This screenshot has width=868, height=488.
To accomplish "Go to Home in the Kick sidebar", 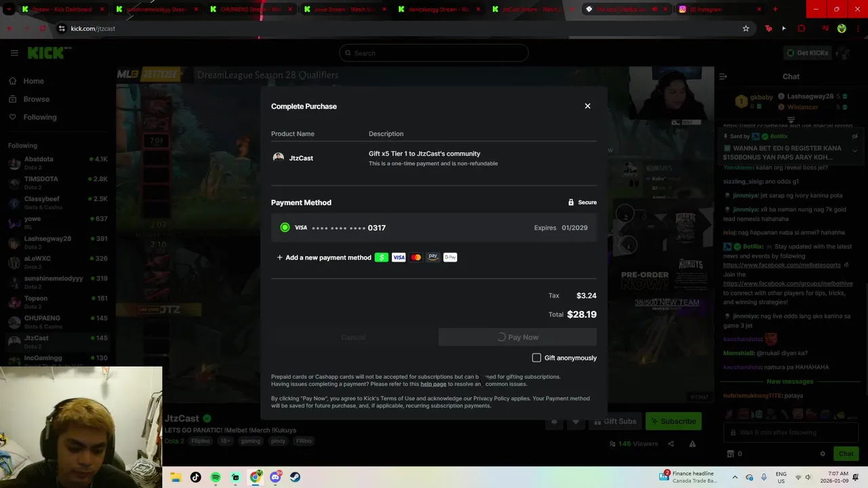I will [26, 81].
